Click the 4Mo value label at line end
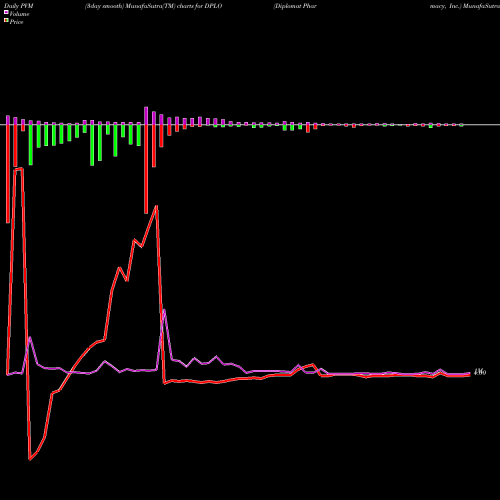The width and height of the screenshot is (500, 500). [480, 372]
